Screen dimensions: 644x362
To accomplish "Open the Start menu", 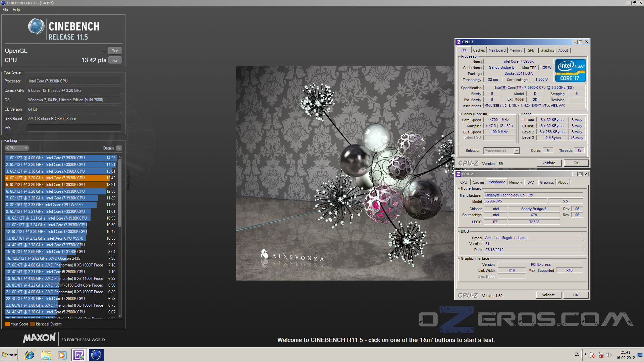I will point(9,355).
